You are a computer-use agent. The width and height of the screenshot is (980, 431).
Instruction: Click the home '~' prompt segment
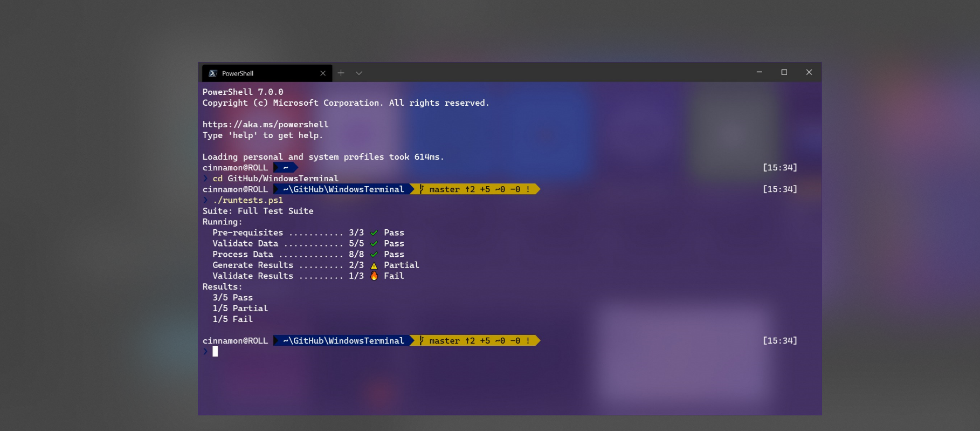[286, 168]
